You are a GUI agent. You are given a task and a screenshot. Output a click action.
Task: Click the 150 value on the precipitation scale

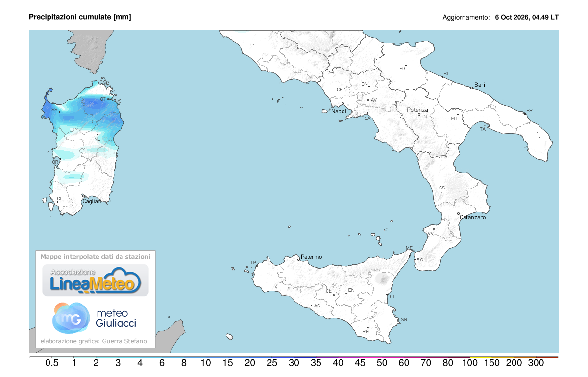pos(492,363)
